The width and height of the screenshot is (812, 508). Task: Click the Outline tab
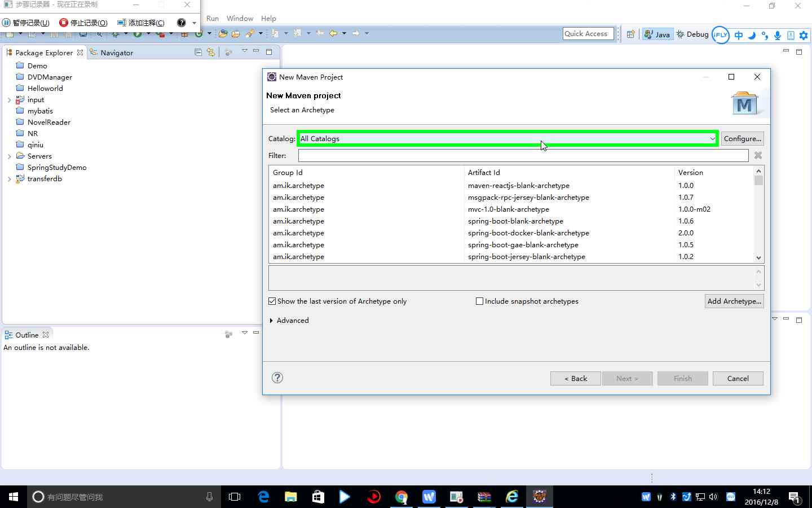pyautogui.click(x=27, y=335)
